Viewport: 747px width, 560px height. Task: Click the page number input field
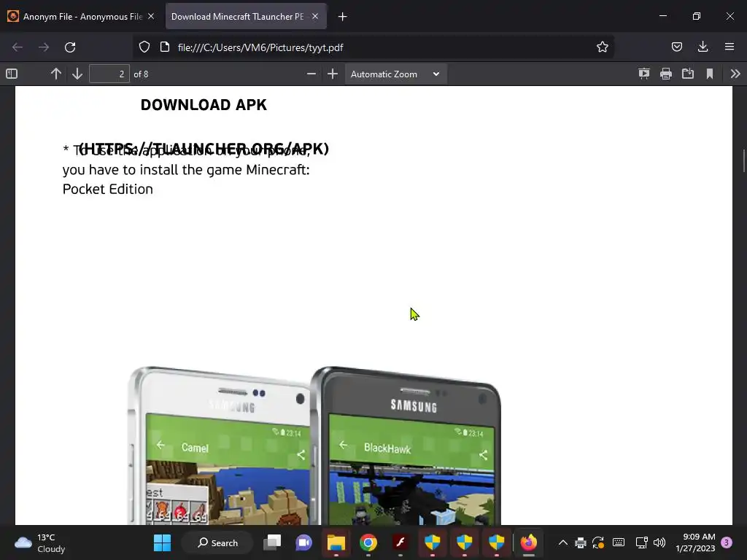[109, 74]
